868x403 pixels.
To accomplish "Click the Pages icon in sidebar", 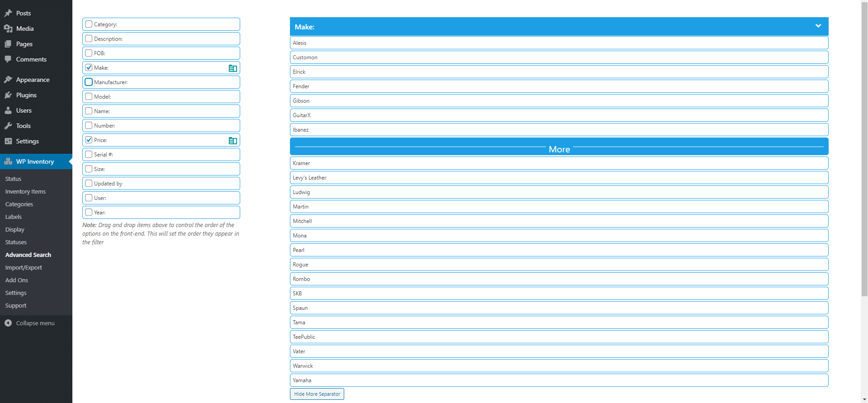I will pos(8,44).
